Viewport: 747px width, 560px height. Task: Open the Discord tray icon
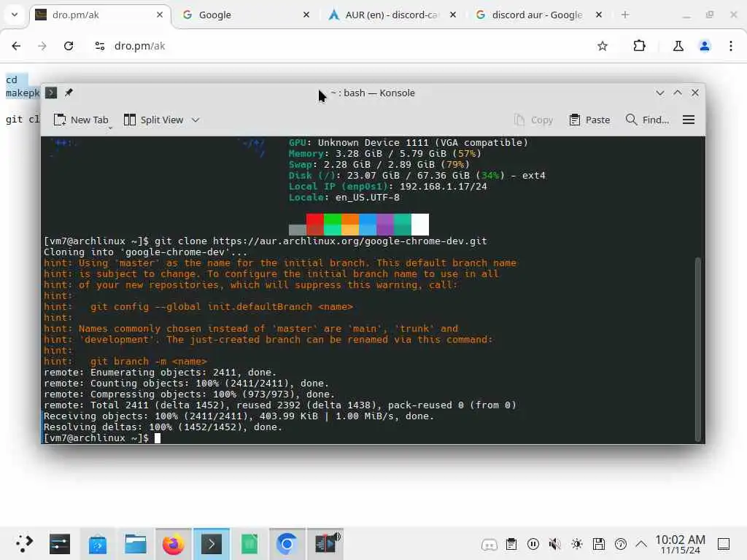tap(489, 544)
